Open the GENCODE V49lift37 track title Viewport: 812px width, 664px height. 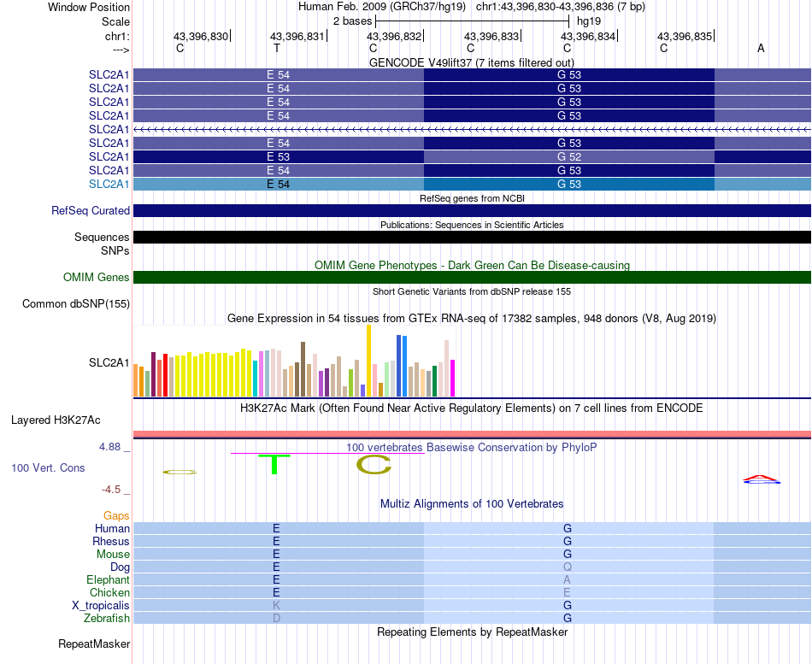pyautogui.click(x=472, y=62)
